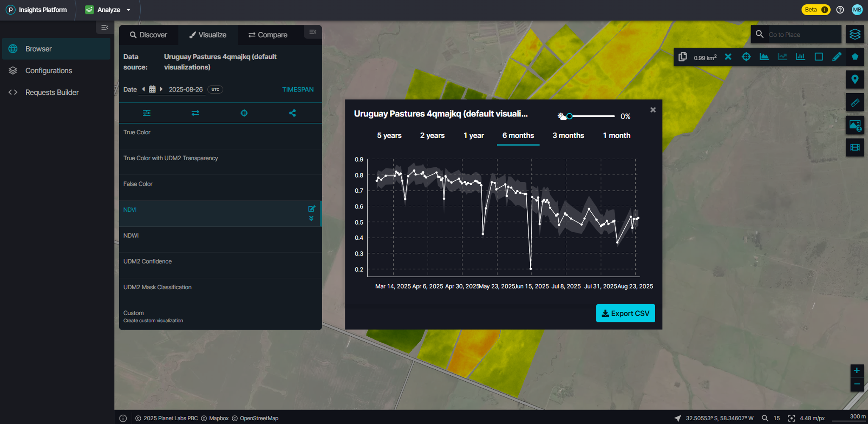
Task: Close the statistics chart popup
Action: [x=653, y=110]
